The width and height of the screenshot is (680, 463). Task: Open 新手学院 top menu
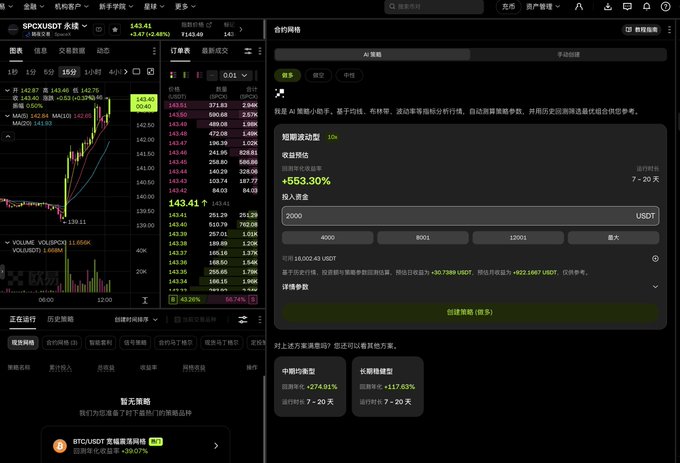116,7
